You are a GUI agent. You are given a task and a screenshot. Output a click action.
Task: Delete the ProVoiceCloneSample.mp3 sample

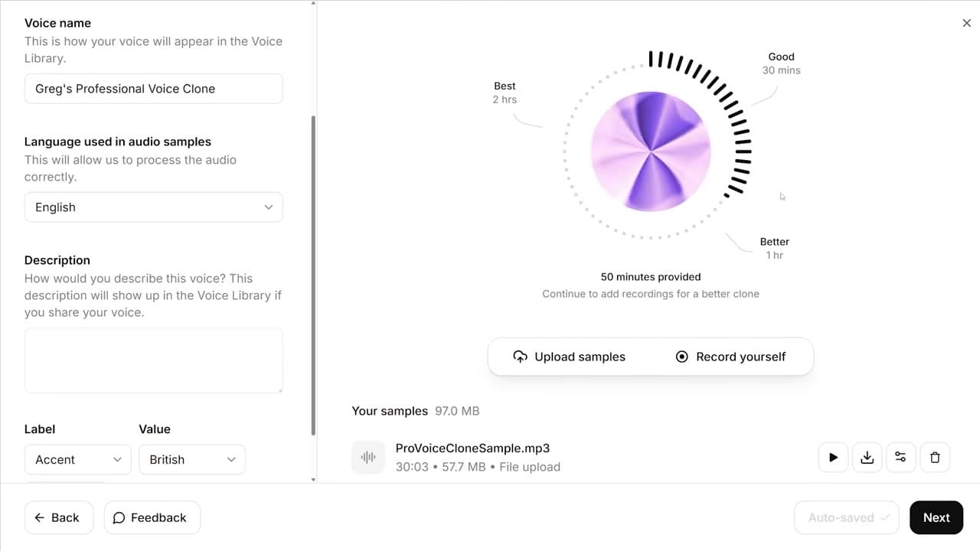point(935,458)
